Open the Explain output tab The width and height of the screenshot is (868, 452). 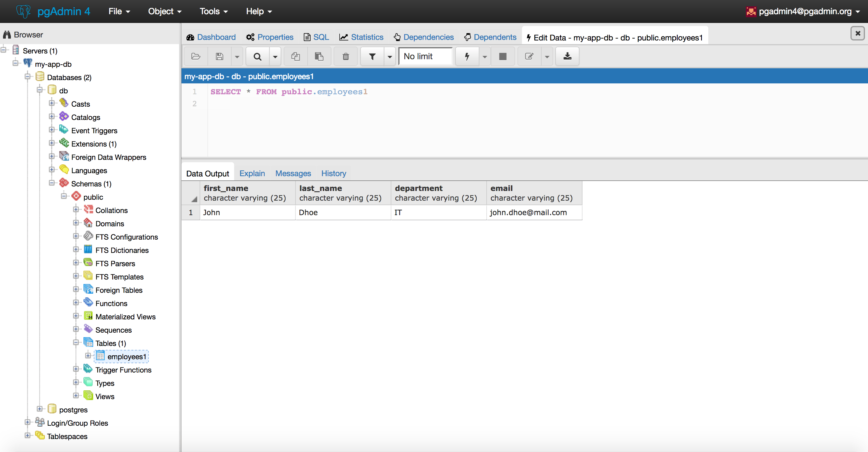click(x=252, y=173)
